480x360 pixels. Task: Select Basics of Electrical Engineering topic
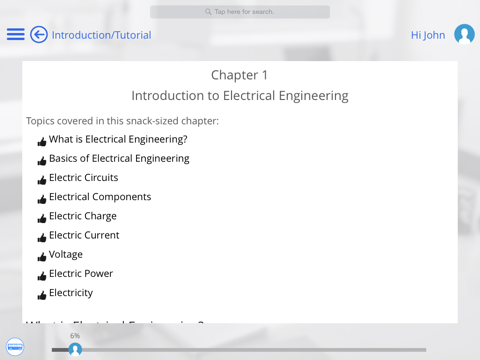click(119, 158)
